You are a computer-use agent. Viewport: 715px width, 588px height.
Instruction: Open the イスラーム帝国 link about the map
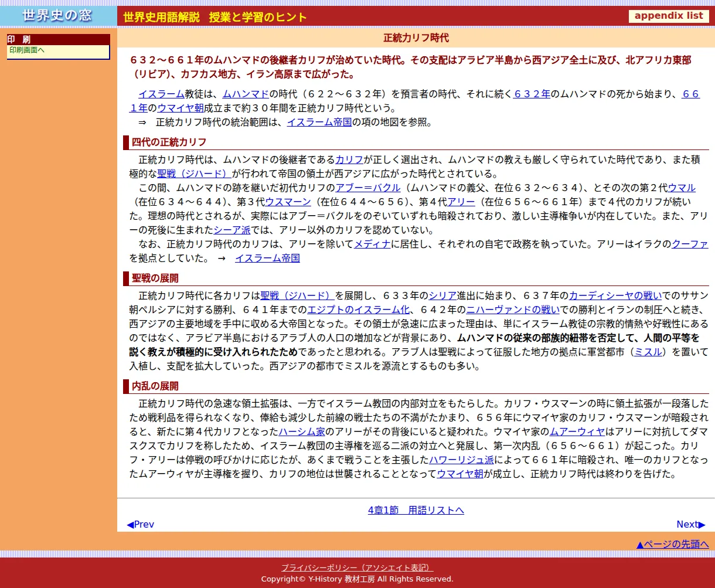[319, 122]
